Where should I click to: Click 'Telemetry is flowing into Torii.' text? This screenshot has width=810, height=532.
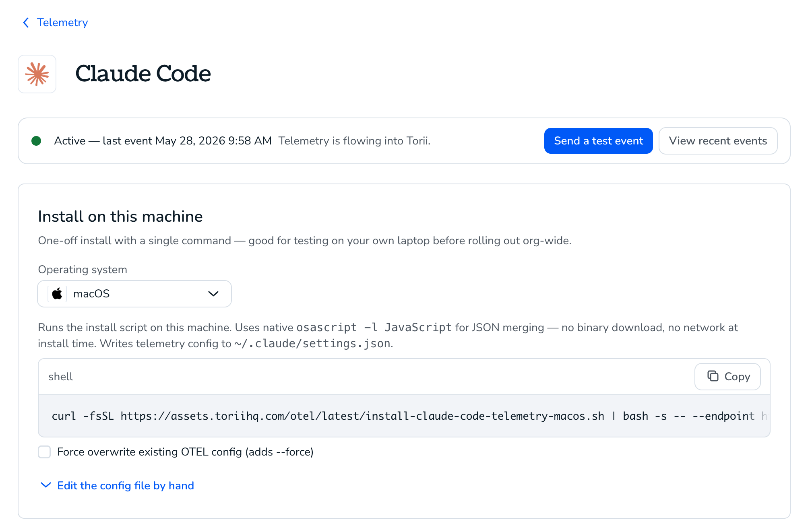click(x=355, y=141)
